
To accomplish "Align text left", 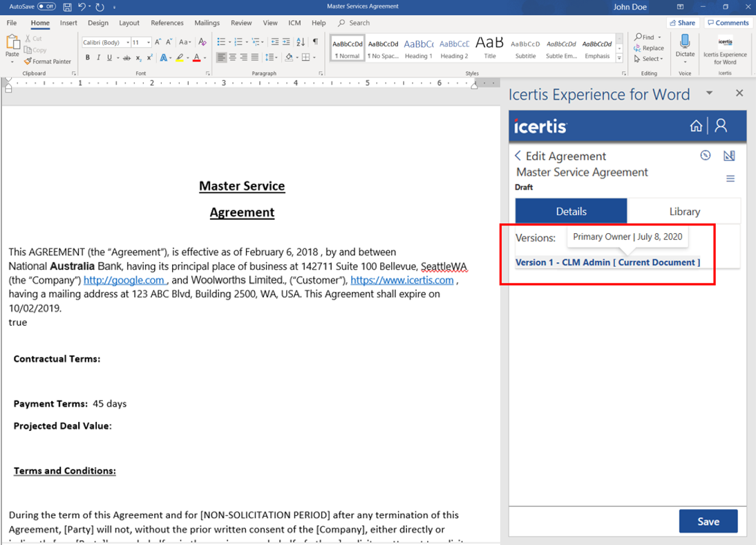I will [221, 57].
